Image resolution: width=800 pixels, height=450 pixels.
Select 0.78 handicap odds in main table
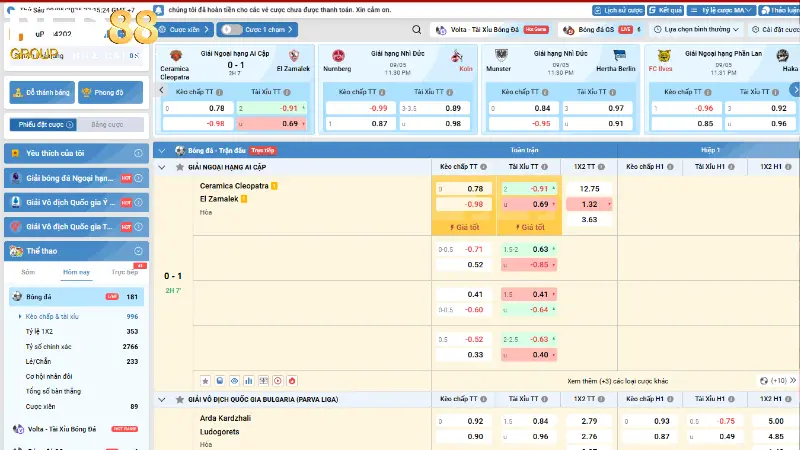(x=463, y=189)
